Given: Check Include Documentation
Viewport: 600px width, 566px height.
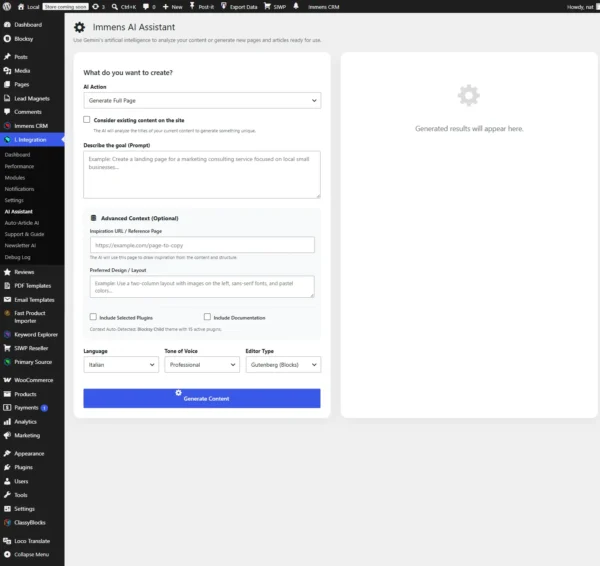Looking at the screenshot, I should tap(207, 317).
